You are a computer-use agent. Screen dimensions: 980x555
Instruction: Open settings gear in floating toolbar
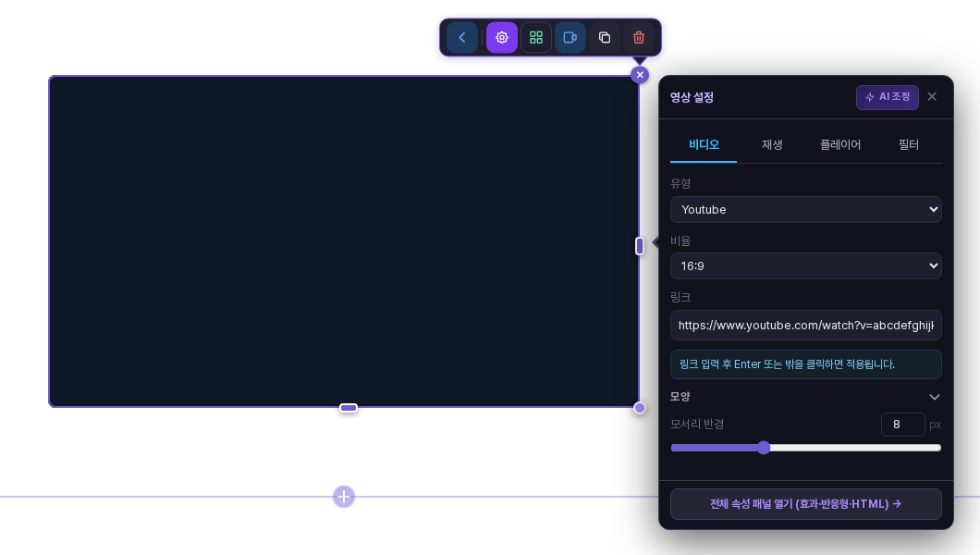[502, 38]
